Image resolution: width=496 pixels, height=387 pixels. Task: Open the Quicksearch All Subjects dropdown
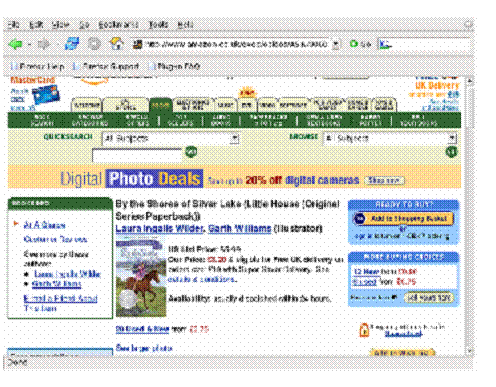[170, 138]
